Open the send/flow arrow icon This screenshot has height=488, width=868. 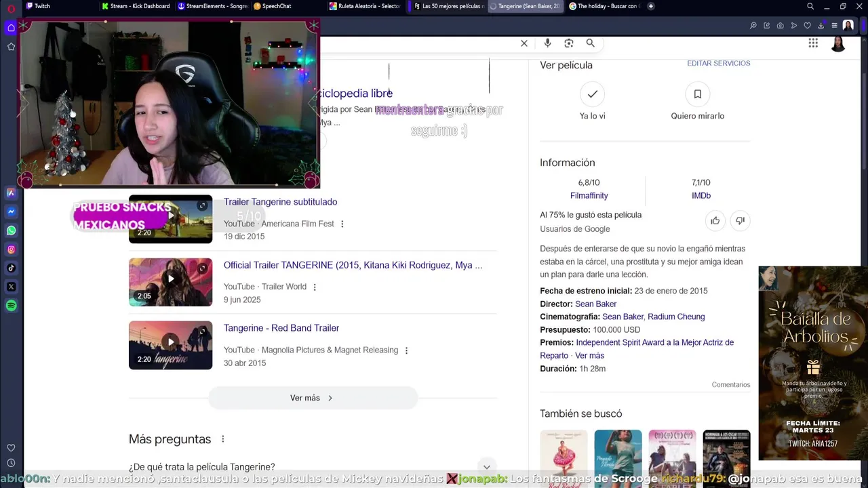[x=793, y=26]
